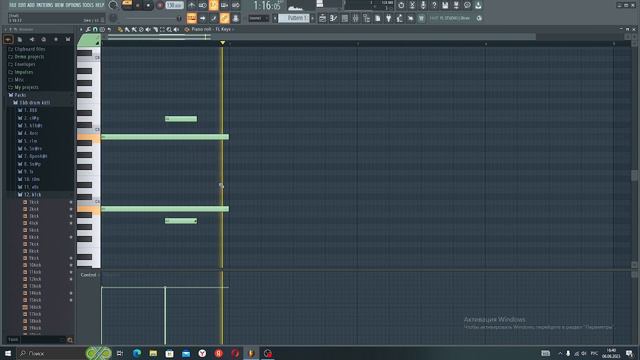Open the global snap selector dropdown

[259, 18]
